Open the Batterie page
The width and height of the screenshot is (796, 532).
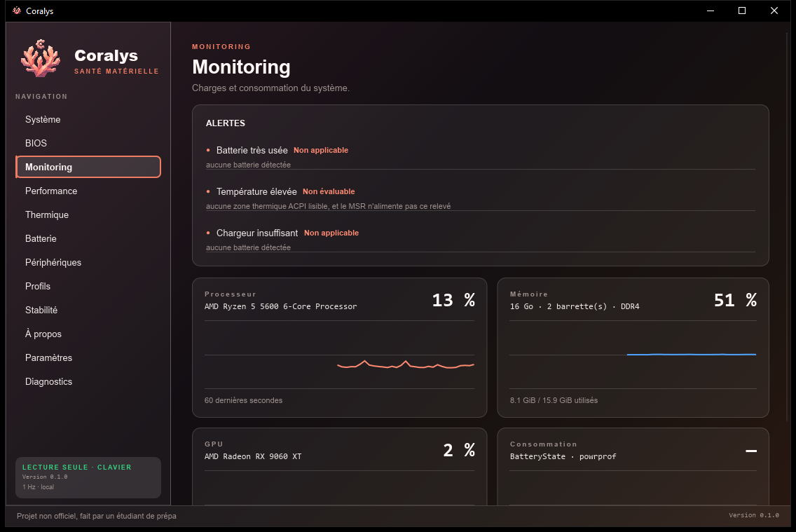tap(88, 238)
